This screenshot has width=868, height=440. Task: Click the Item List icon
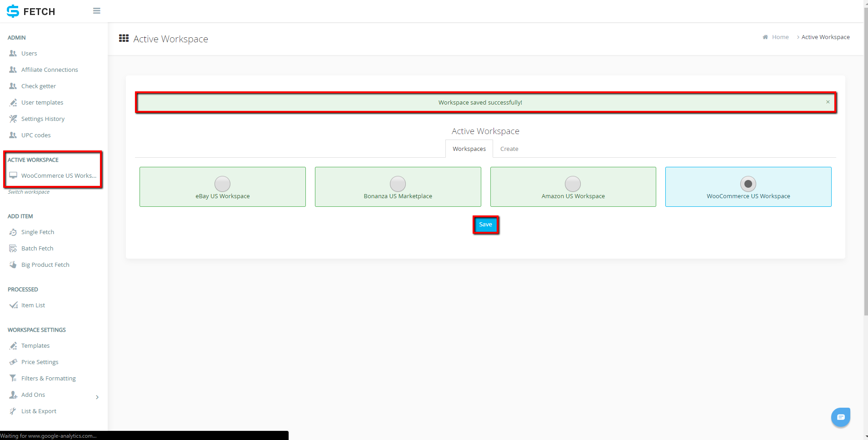13,305
